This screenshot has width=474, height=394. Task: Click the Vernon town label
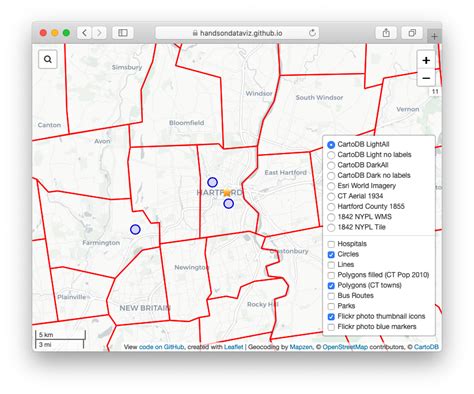tap(408, 109)
